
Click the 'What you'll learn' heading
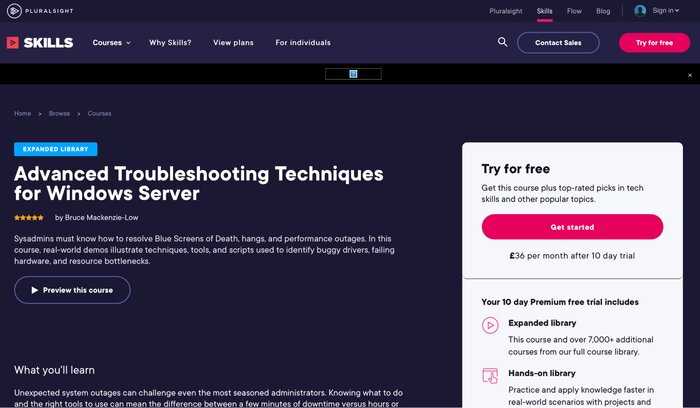click(x=54, y=370)
